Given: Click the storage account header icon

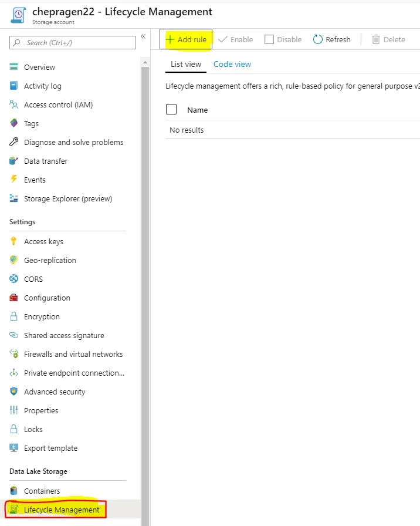Looking at the screenshot, I should tap(18, 15).
